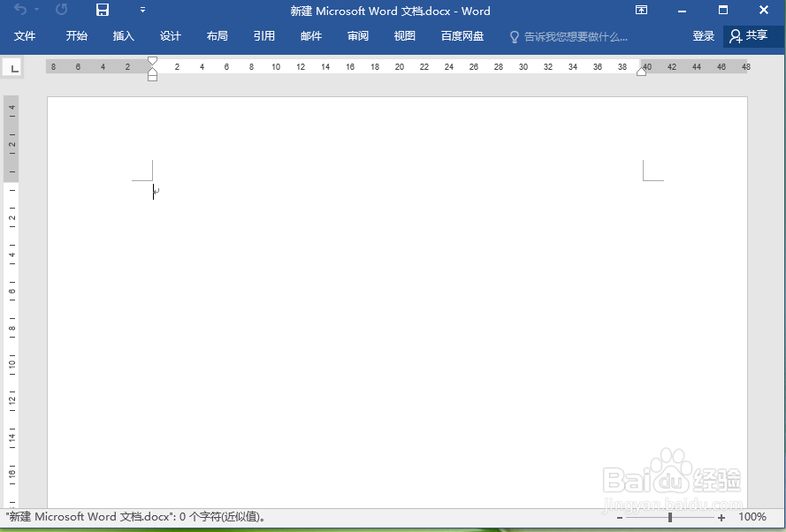Click the zoom slider in status bar
Viewport: 786px width, 532px height.
point(672,517)
